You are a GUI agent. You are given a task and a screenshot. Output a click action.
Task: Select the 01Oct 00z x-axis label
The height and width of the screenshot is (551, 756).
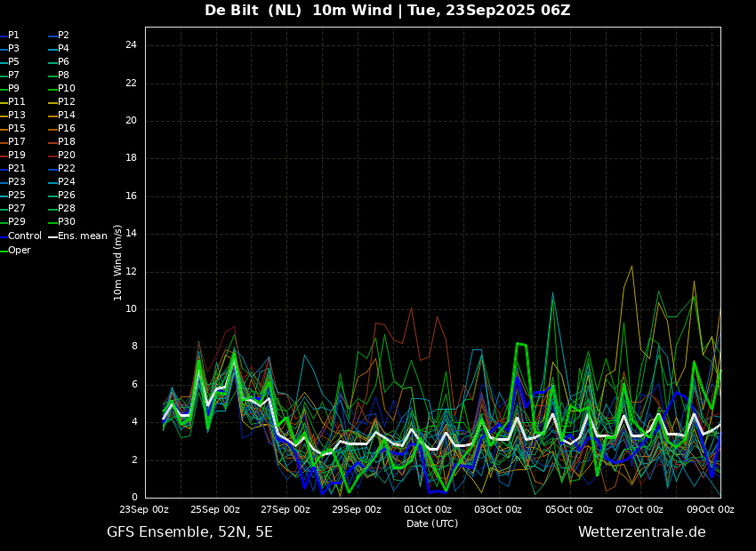click(x=427, y=509)
